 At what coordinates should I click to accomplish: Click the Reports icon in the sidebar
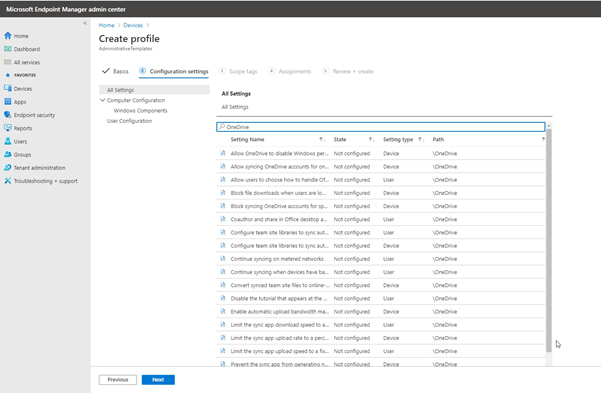click(8, 128)
